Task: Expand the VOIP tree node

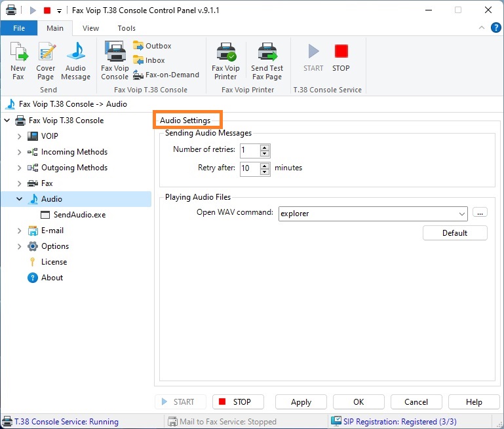Action: tap(19, 136)
